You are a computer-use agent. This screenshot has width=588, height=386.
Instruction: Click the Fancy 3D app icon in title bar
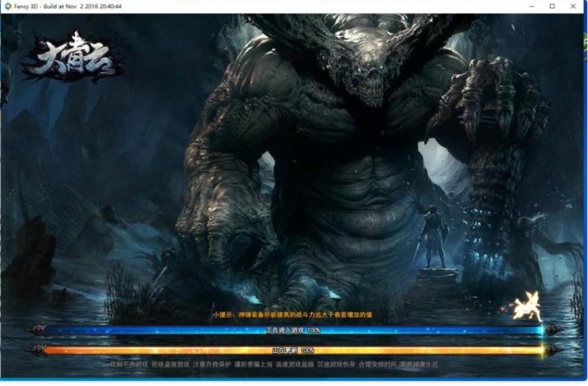(8, 6)
